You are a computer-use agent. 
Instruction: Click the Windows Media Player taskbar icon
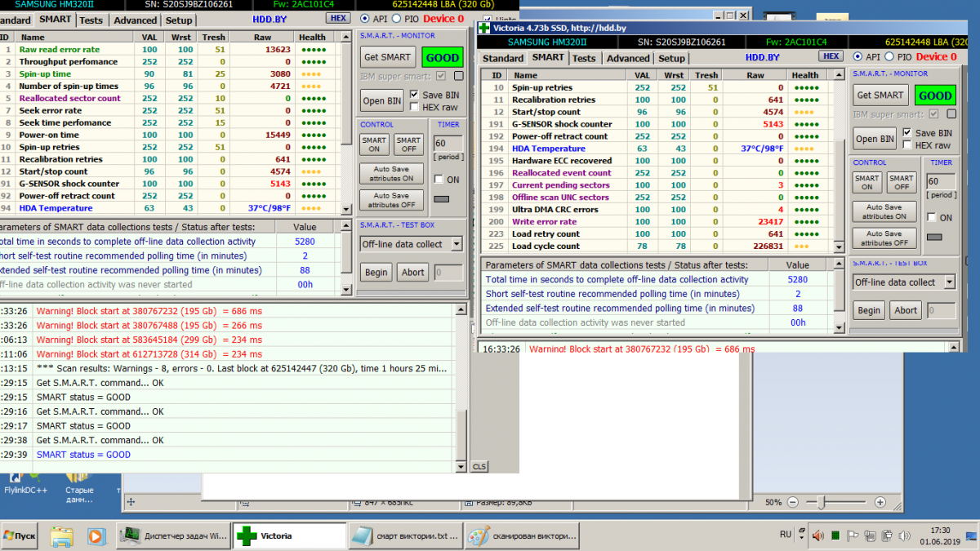click(x=96, y=536)
